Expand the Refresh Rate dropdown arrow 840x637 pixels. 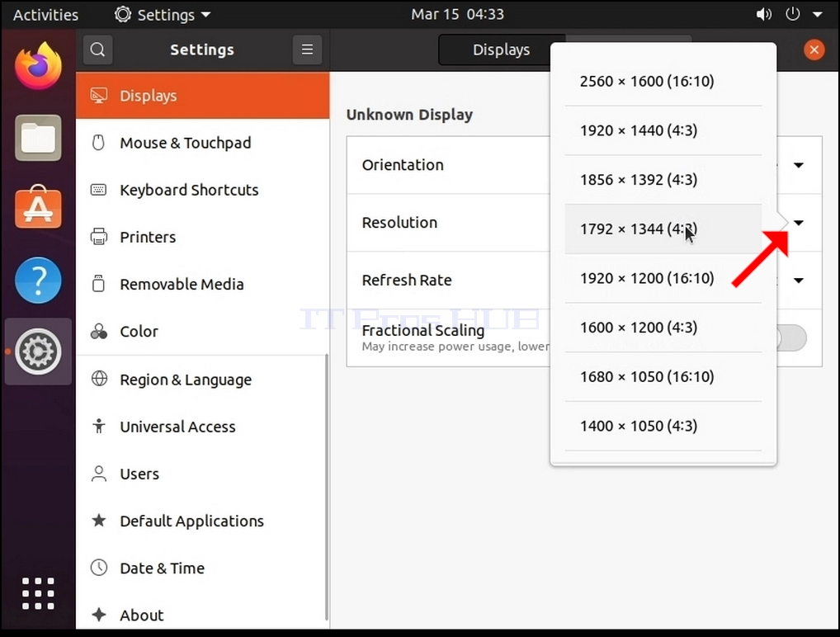[x=799, y=281]
